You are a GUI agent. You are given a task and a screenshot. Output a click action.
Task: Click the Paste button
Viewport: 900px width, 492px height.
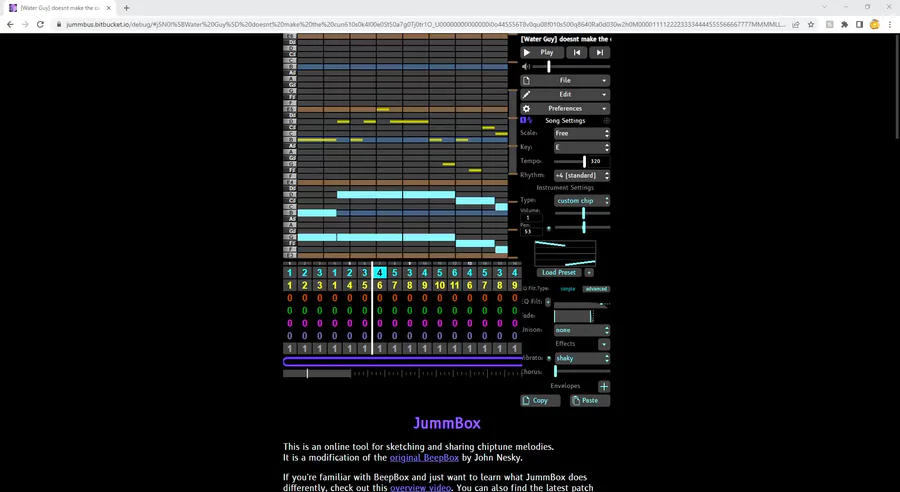point(589,401)
